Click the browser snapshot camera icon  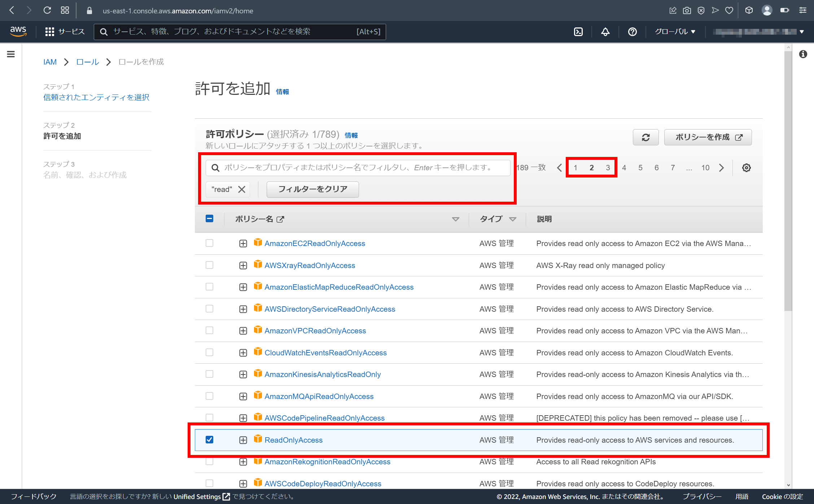pyautogui.click(x=687, y=10)
